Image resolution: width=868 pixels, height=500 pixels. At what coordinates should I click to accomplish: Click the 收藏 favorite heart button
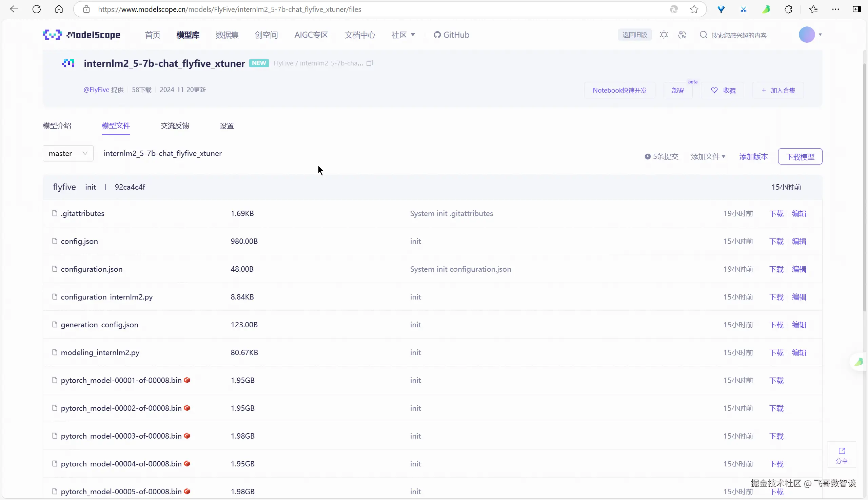pos(723,90)
